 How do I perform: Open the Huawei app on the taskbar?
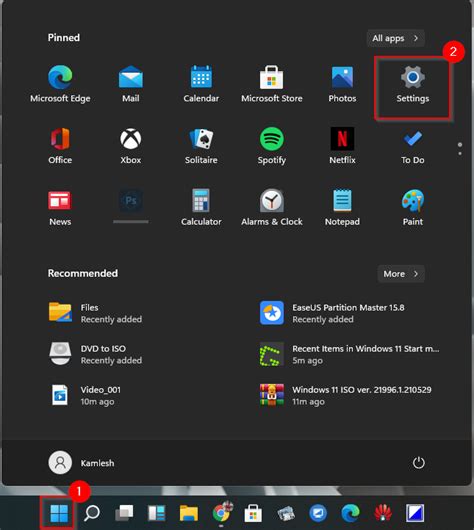click(x=383, y=513)
